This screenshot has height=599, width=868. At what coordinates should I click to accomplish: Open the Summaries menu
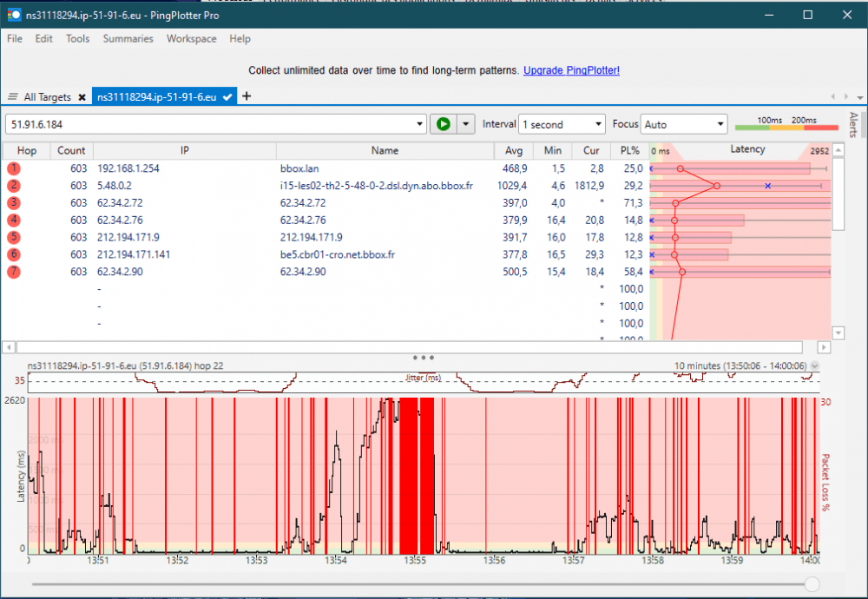pyautogui.click(x=128, y=39)
